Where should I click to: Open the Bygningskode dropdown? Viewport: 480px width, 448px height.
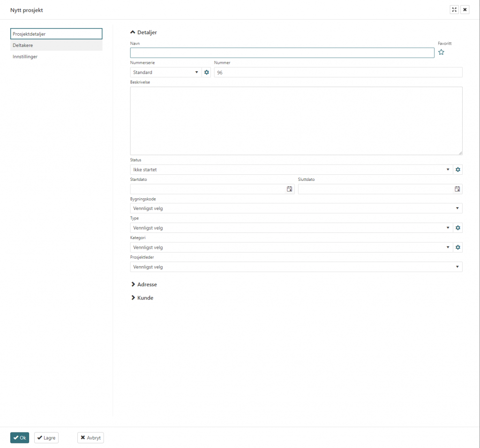point(296,208)
